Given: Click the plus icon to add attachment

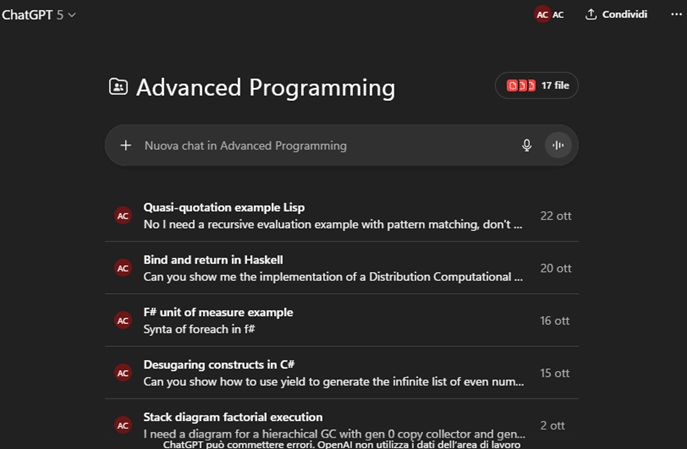Looking at the screenshot, I should pos(126,145).
